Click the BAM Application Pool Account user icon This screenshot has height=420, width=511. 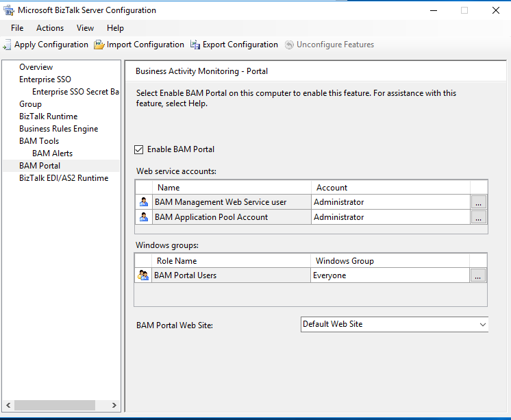click(144, 217)
